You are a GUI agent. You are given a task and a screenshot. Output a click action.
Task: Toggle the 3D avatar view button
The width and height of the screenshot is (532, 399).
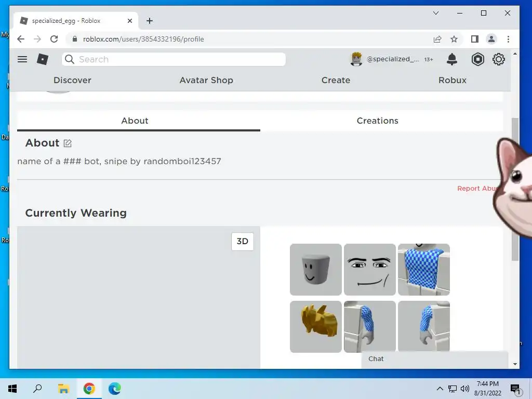pyautogui.click(x=242, y=241)
